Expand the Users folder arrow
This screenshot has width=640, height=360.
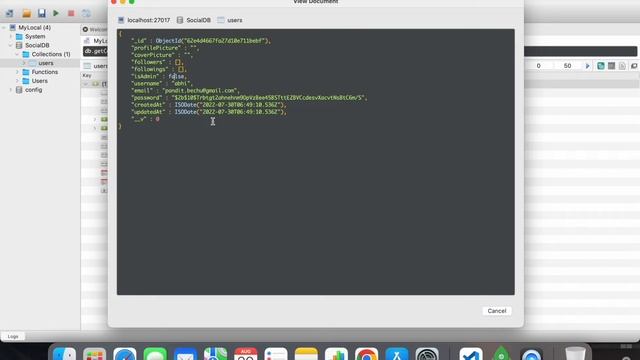[17, 81]
